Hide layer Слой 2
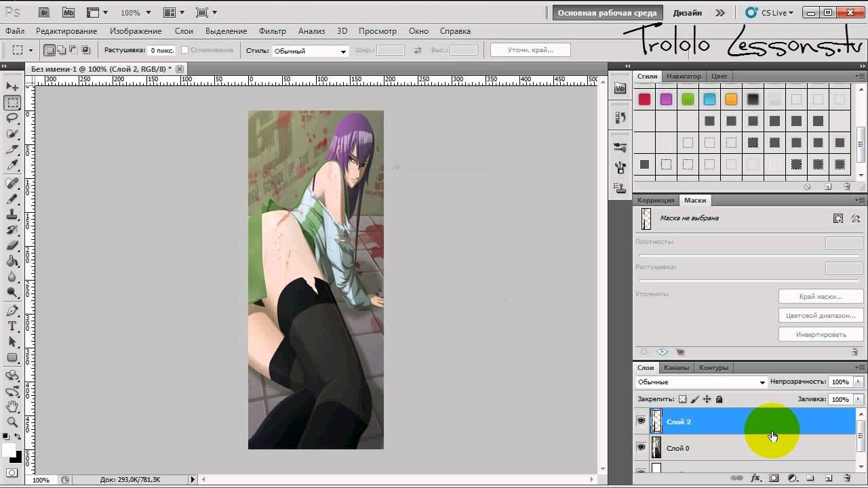The image size is (868, 488). click(x=641, y=422)
